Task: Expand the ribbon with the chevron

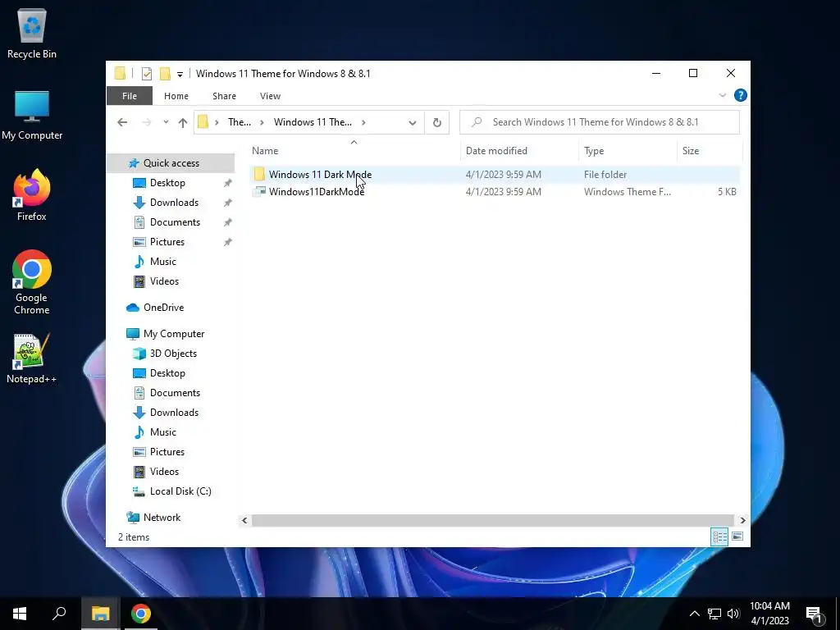Action: (722, 95)
